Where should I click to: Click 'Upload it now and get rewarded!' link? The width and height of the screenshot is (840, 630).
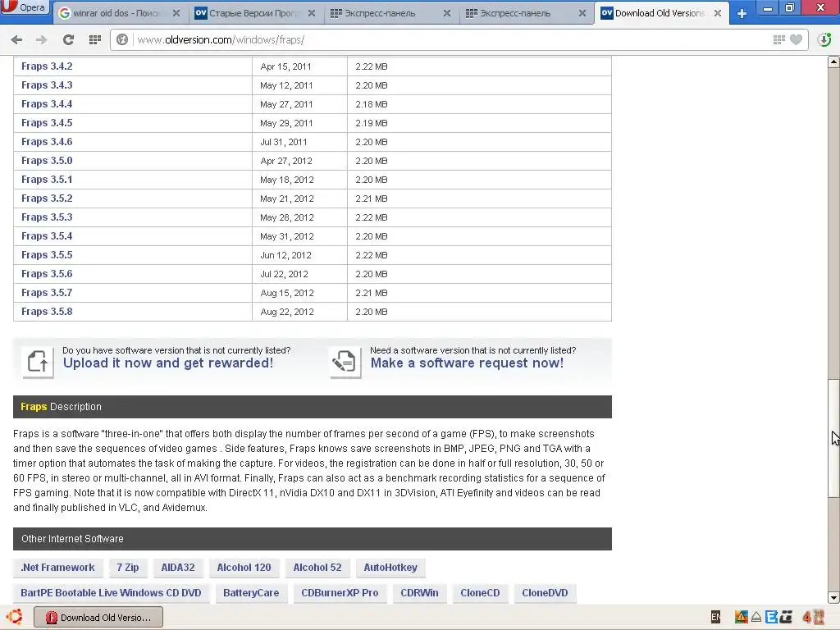point(168,363)
